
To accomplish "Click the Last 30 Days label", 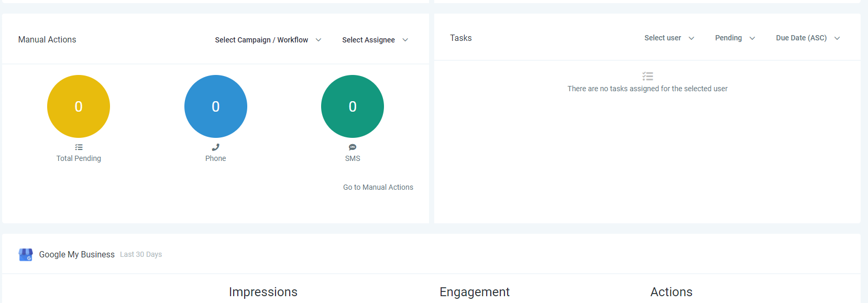I will click(141, 254).
